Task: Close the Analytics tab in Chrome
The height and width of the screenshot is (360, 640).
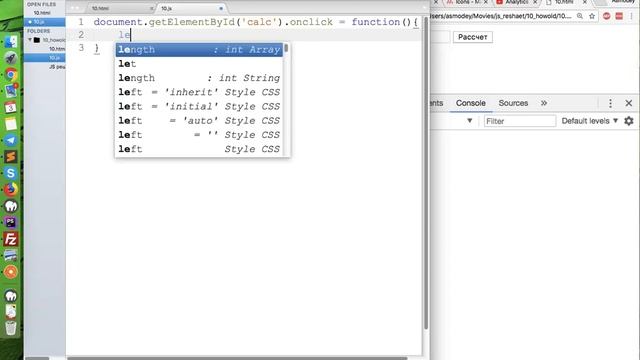Action: click(x=535, y=2)
